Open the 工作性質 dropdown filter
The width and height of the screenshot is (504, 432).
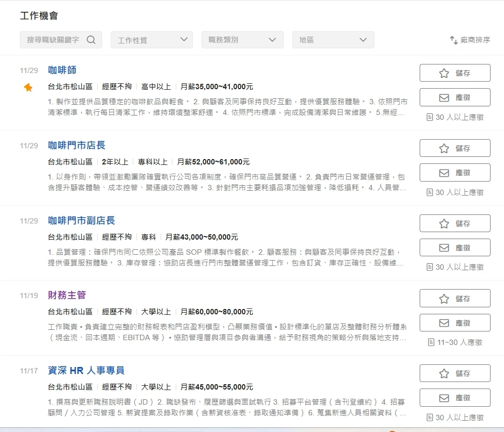pos(152,40)
